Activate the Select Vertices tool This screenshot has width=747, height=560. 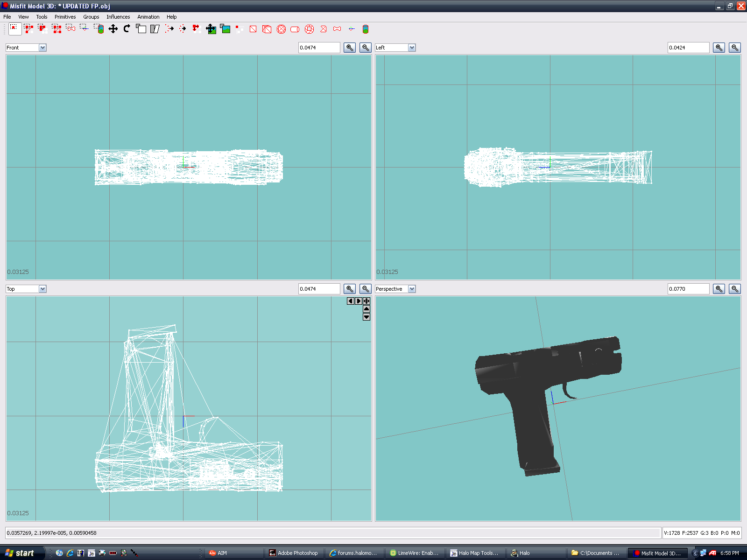(x=14, y=29)
